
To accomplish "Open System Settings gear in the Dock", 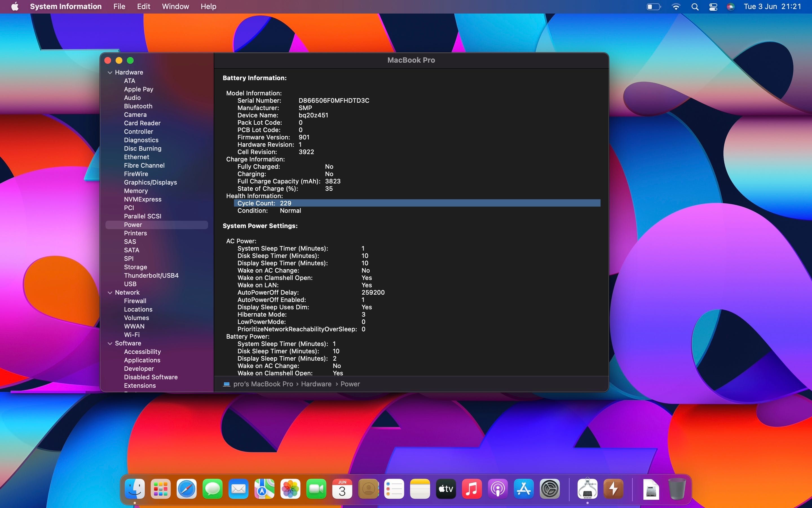I will pos(550,489).
